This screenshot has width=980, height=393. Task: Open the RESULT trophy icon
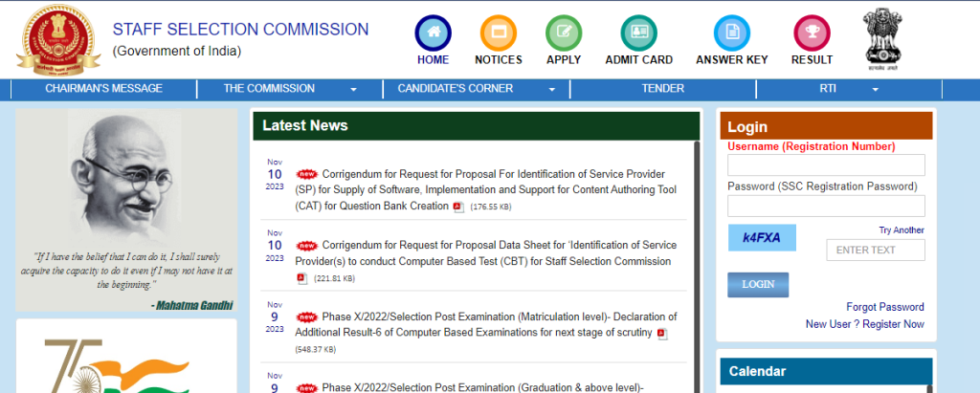coord(812,33)
